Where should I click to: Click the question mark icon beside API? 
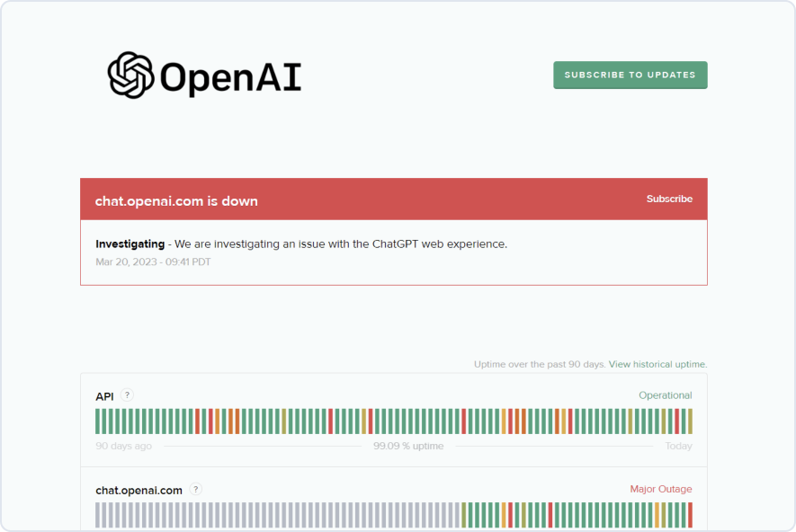coord(128,395)
